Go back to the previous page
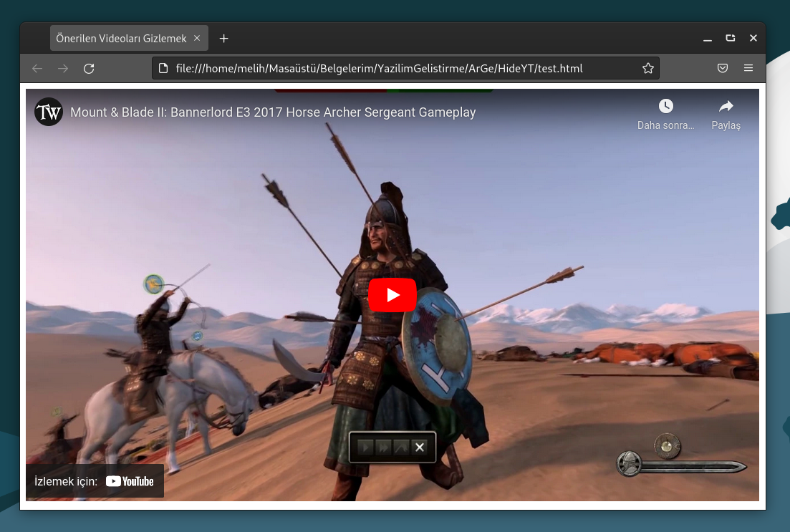This screenshot has width=790, height=532. [37, 69]
